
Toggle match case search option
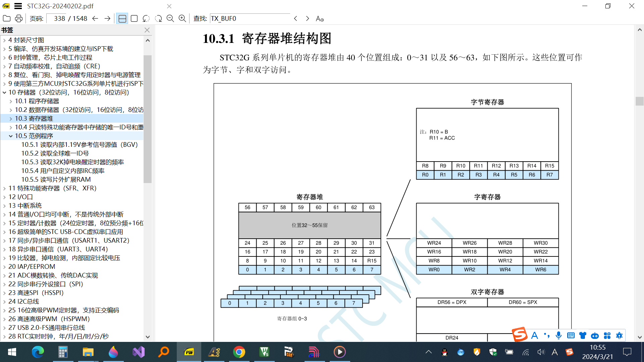pyautogui.click(x=320, y=19)
